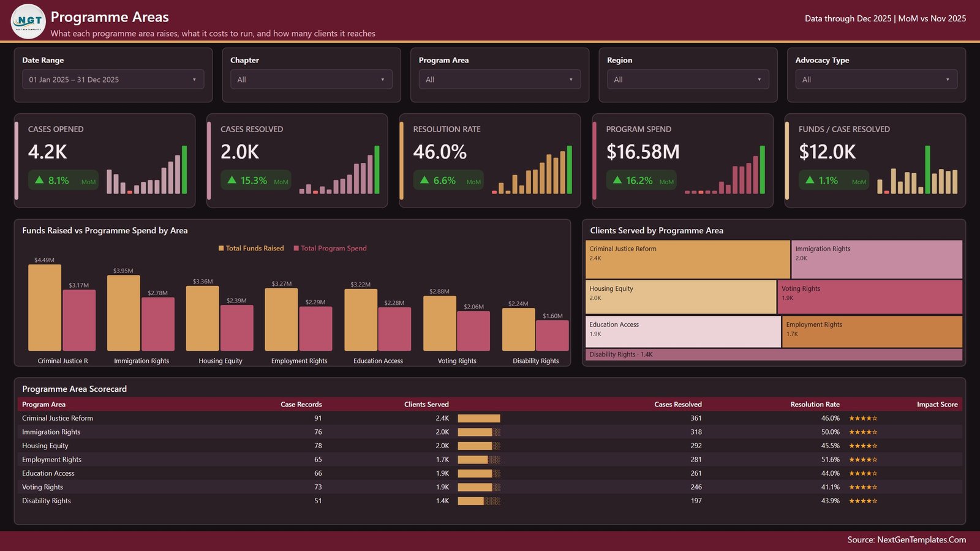The width and height of the screenshot is (980, 551).
Task: Click Criminal Justice Reform clients served bar
Action: click(x=479, y=418)
